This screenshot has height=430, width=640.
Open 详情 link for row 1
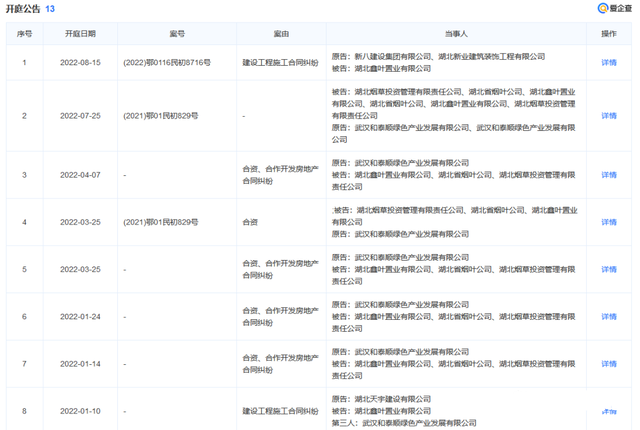pos(609,62)
